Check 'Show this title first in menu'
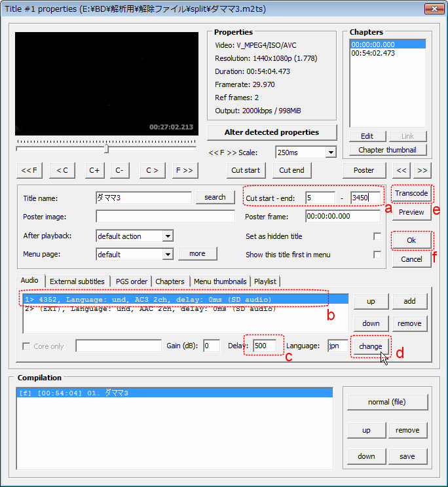The height and width of the screenshot is (487, 448). point(377,255)
